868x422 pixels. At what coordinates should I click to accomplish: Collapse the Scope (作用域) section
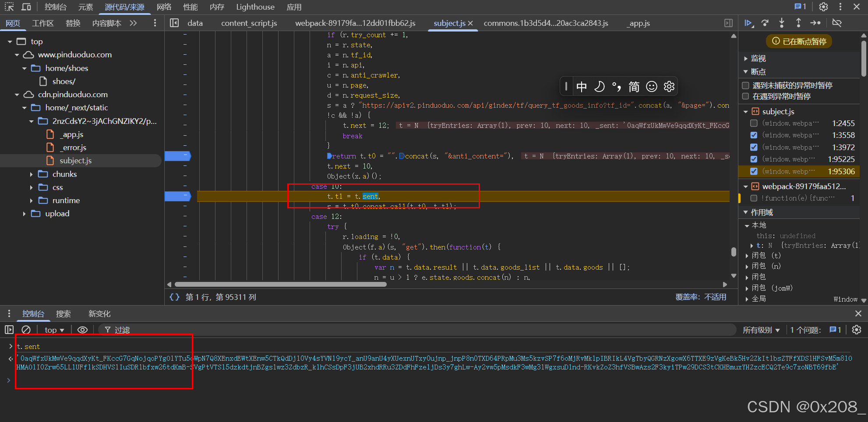coord(746,212)
